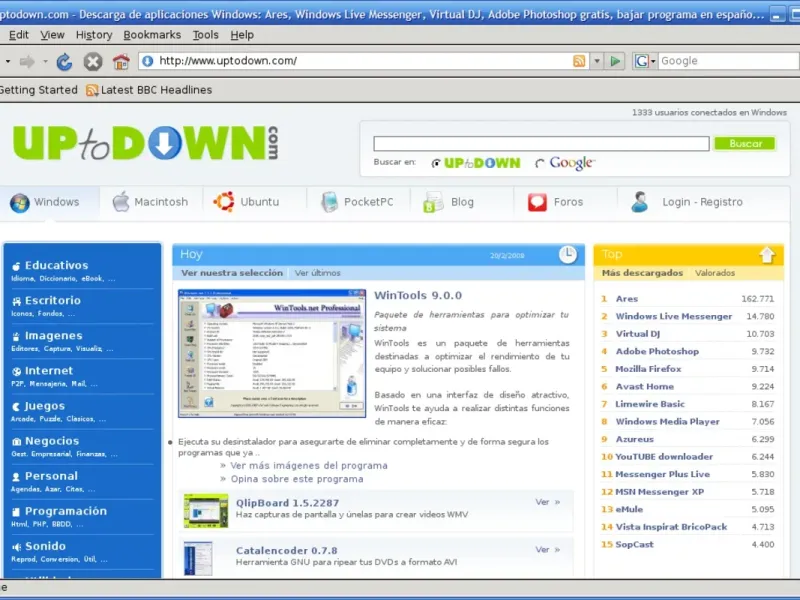The height and width of the screenshot is (600, 800).
Task: Click the Catalencoder thumbnail icon
Action: click(198, 558)
